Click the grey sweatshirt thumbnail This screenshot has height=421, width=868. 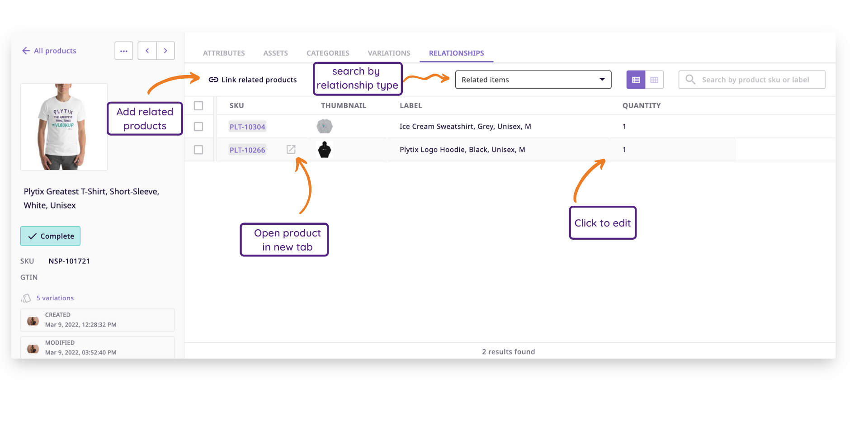325,126
